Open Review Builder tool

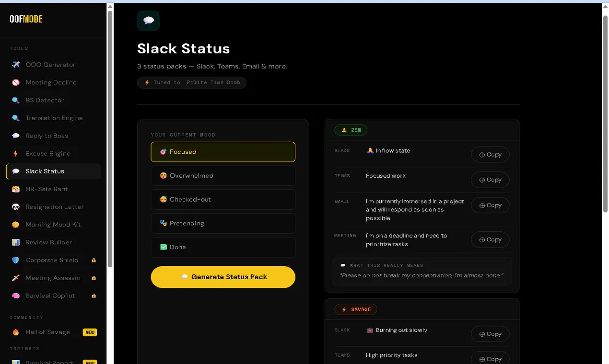53,242
